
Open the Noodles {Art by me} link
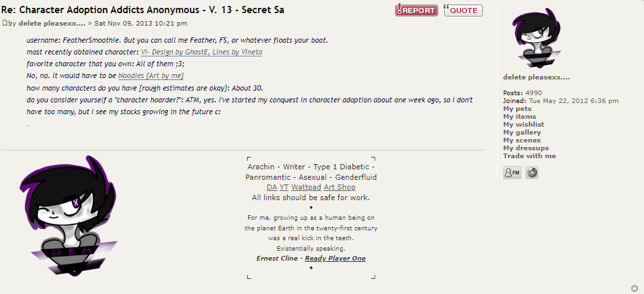pos(151,76)
